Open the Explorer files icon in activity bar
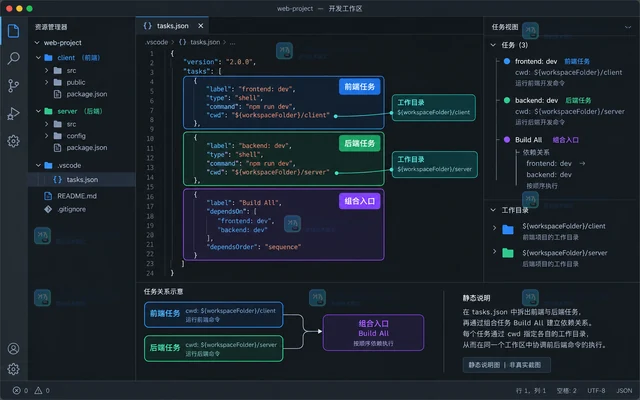The width and height of the screenshot is (640, 400). (x=13, y=31)
